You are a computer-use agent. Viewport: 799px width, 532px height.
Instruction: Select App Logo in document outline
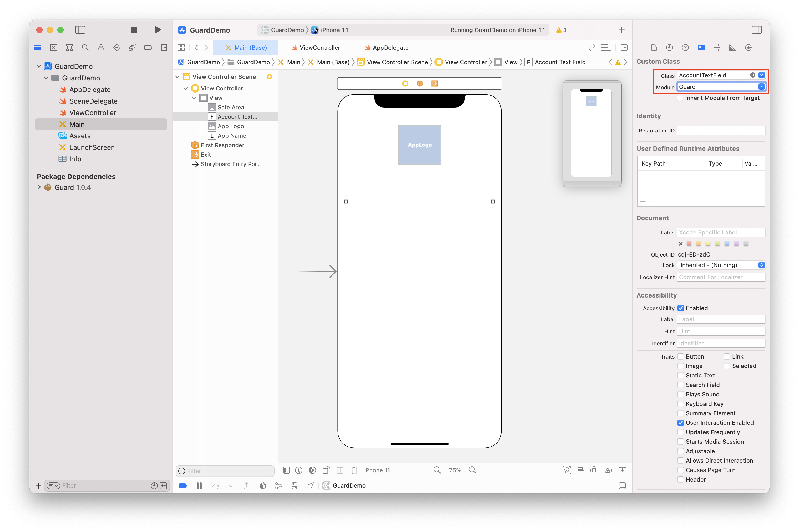pos(230,126)
